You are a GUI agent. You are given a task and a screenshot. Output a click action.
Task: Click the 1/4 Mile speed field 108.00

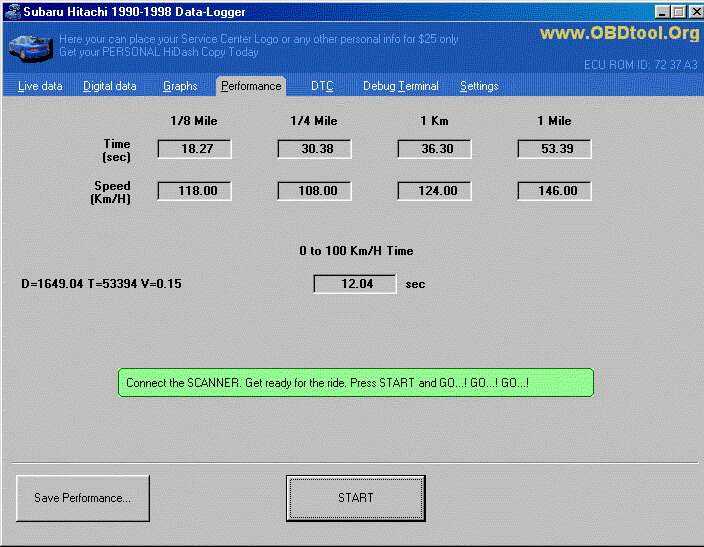click(314, 191)
